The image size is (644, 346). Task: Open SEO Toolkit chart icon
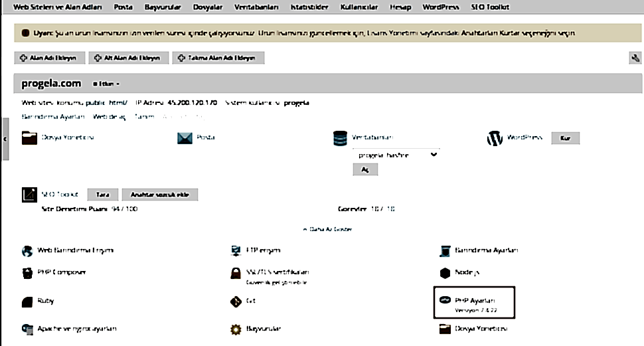[29, 195]
